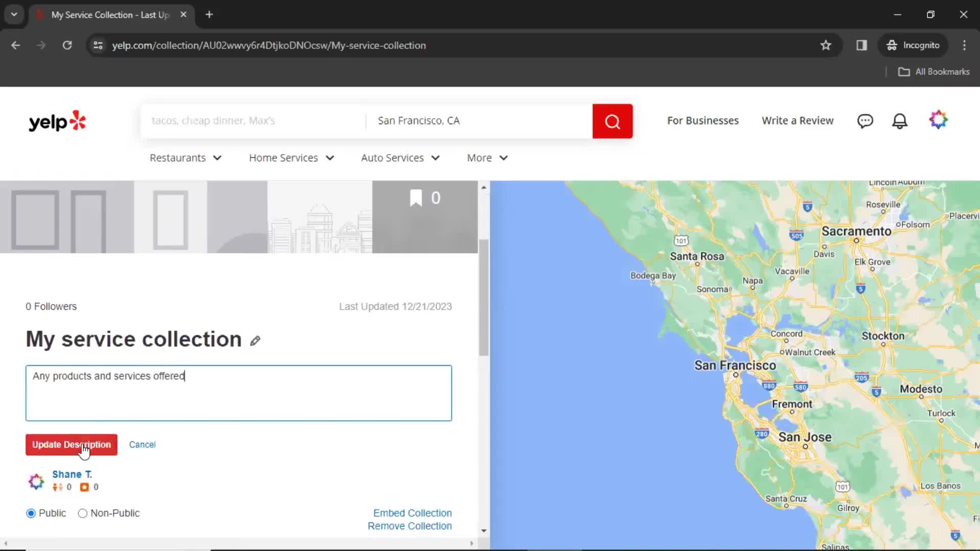Close the My Service Collection tab
The image size is (980, 551).
tap(183, 15)
